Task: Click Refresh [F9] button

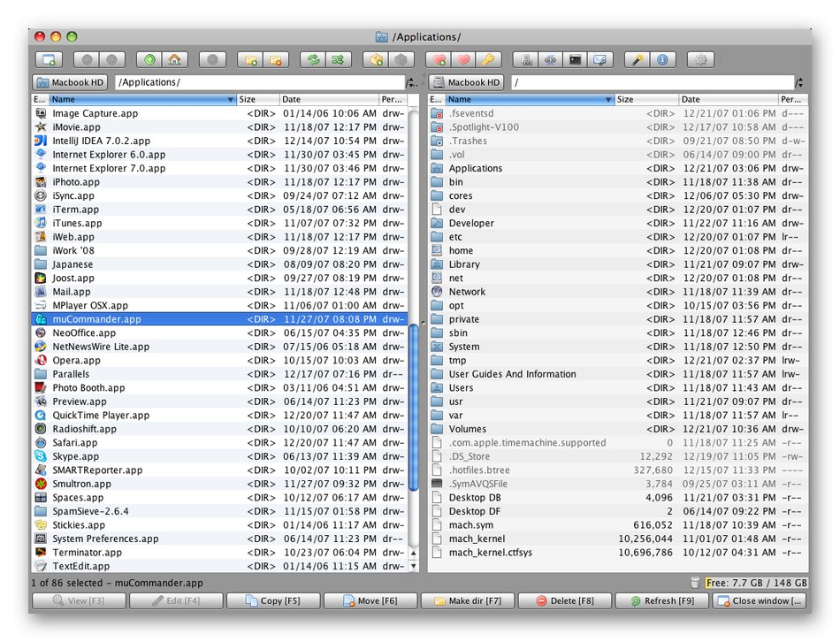Action: [662, 600]
